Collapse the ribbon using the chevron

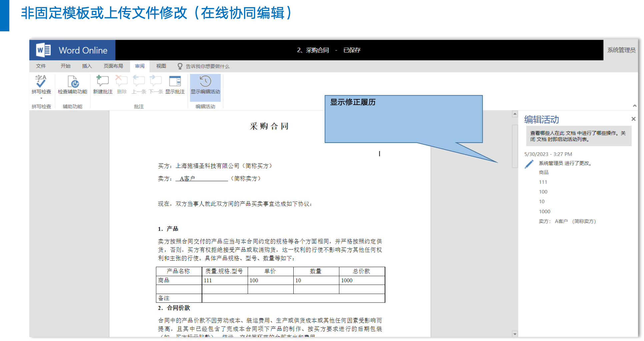[634, 106]
